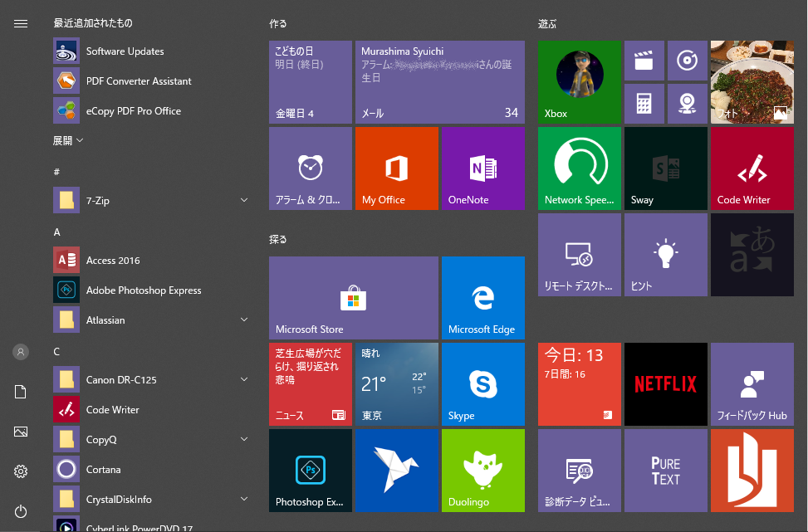
Task: Open Settings gear in the left rail
Action: coord(21,471)
